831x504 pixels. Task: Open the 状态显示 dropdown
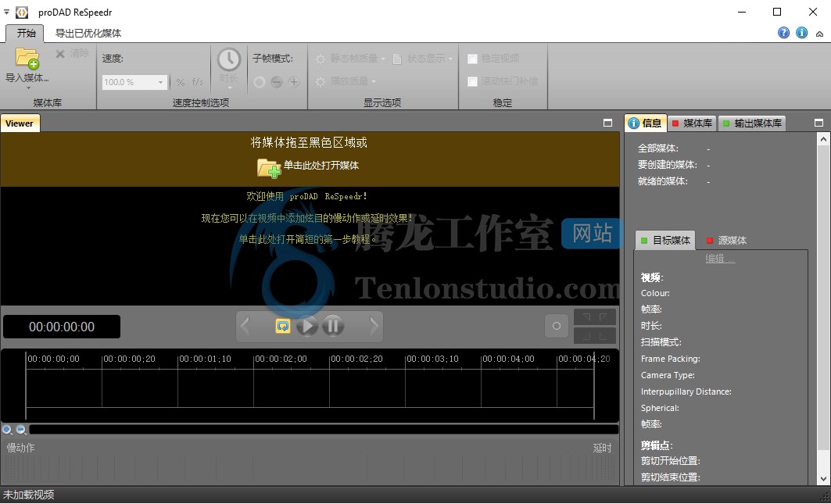coord(423,59)
